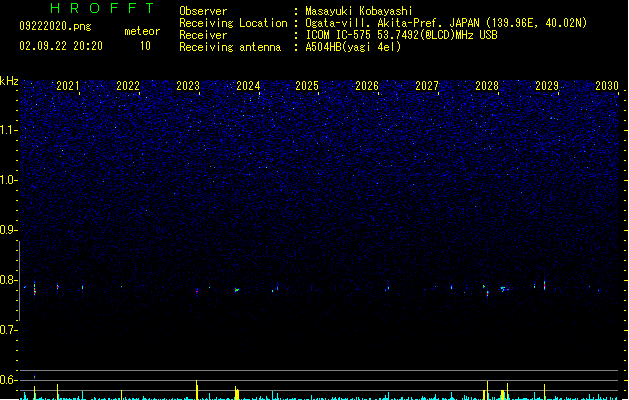This screenshot has width=629, height=400.
Task: Click the HROFFT title text
Action: (102, 8)
